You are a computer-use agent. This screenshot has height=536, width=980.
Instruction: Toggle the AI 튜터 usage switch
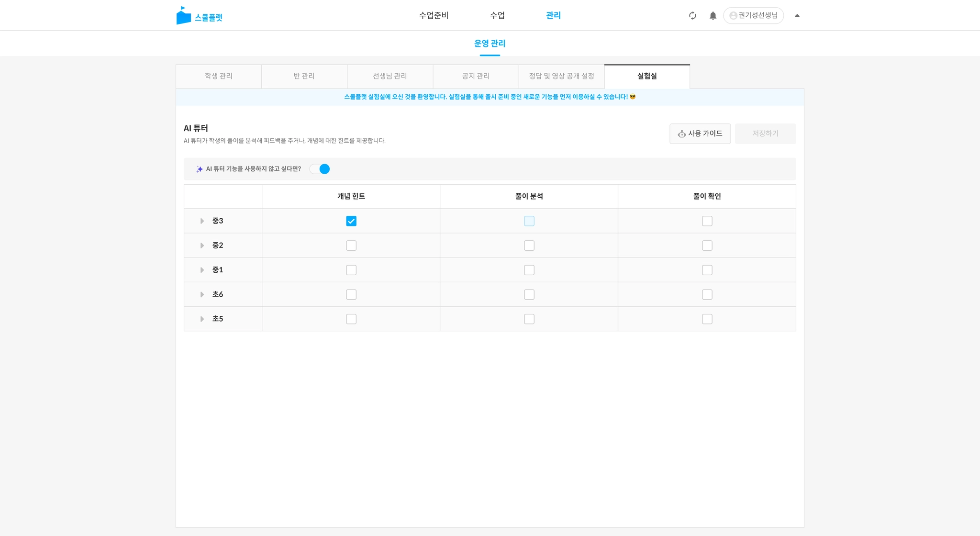pyautogui.click(x=320, y=169)
